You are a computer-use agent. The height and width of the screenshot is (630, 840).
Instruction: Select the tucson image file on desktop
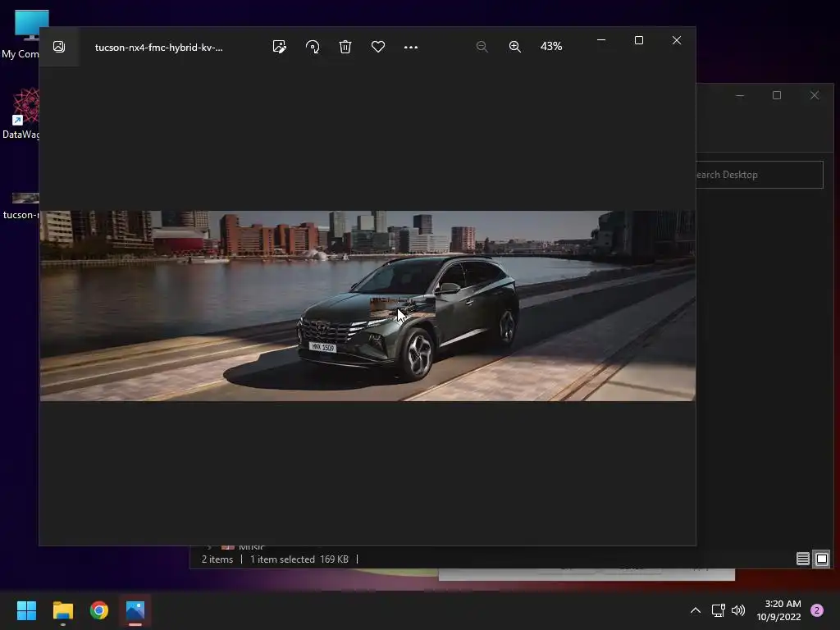[21, 206]
